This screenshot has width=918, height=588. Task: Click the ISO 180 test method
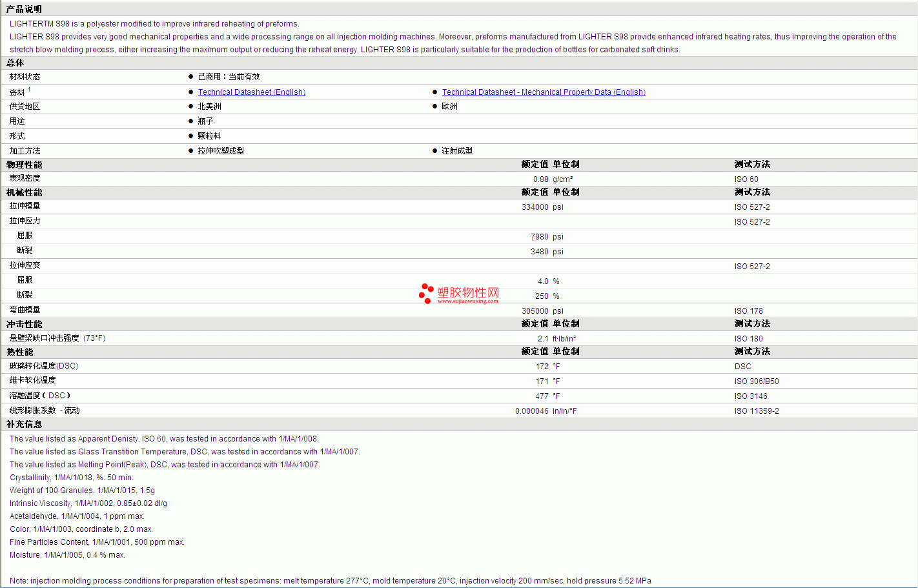click(x=749, y=339)
